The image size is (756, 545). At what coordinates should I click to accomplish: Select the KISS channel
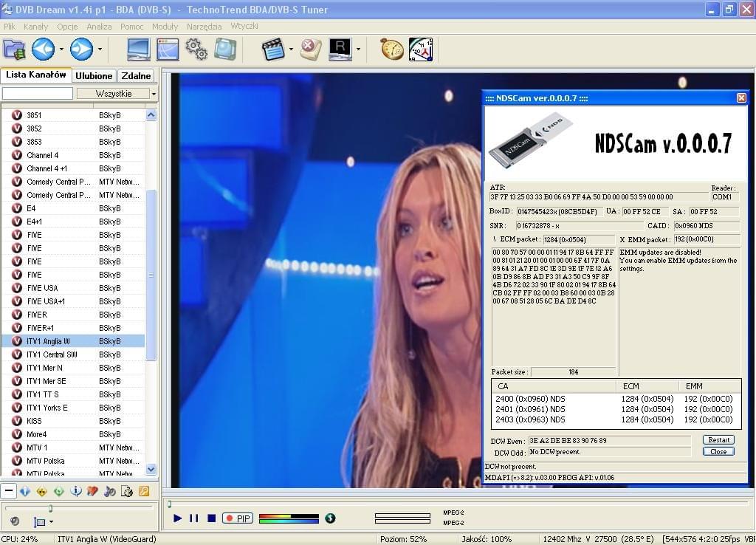click(x=73, y=421)
